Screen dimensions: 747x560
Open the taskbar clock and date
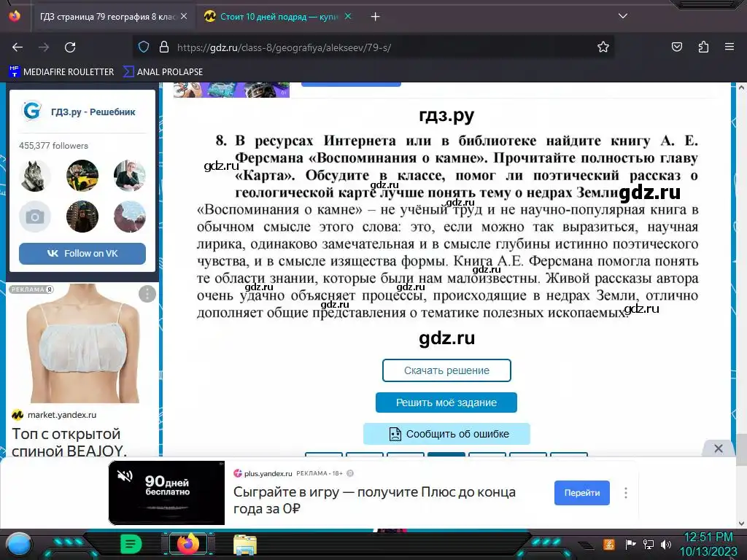coord(708,544)
